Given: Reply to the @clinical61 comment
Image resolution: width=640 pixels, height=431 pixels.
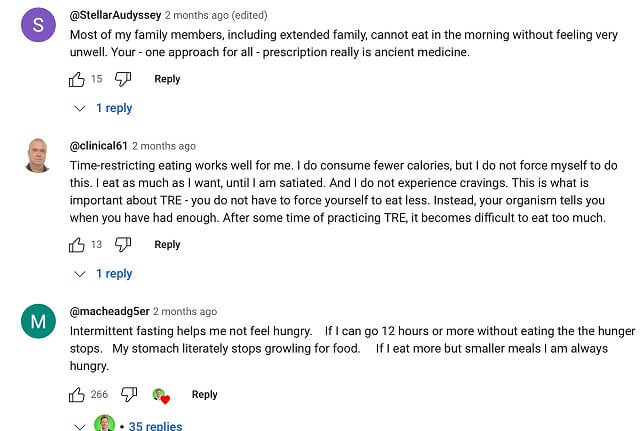Looking at the screenshot, I should click(167, 245).
